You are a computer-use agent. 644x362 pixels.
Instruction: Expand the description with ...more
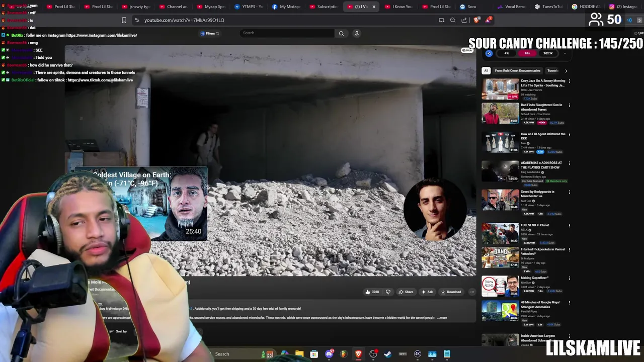442,318
